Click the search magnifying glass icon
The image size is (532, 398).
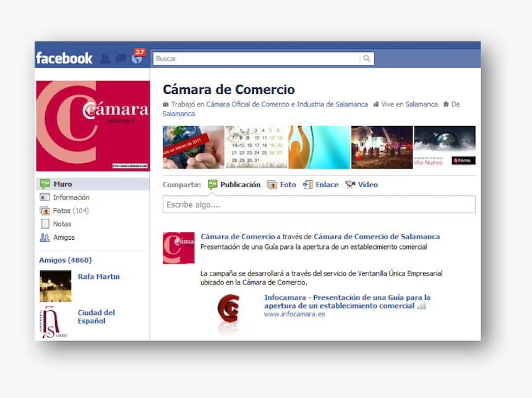click(x=367, y=58)
